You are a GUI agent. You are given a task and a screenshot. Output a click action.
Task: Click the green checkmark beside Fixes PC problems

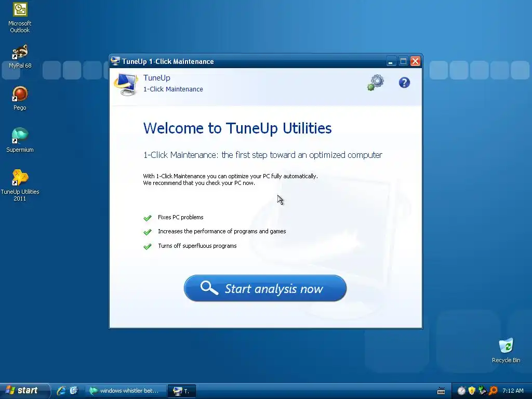[148, 218]
